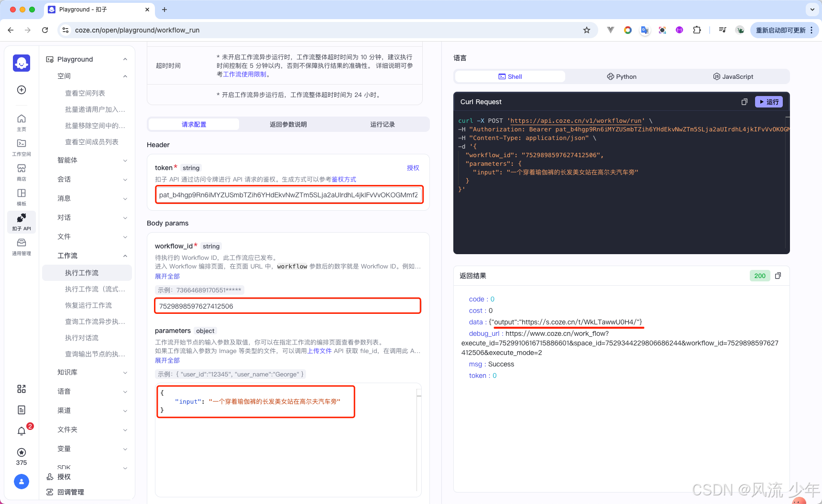Click the 授权 link beside token
Viewport: 822px width, 504px height.
(413, 168)
